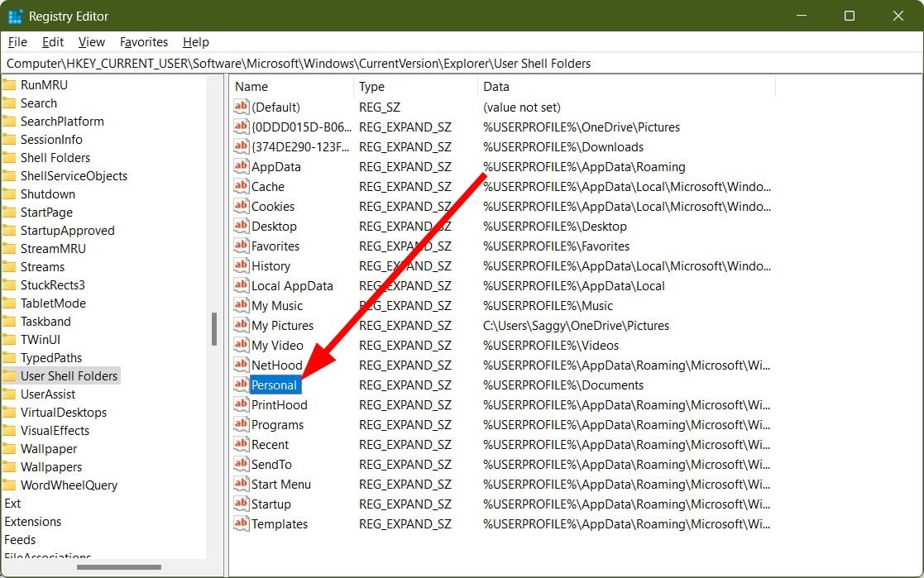Click the string icon next to Templates
924x578 pixels.
coord(241,523)
